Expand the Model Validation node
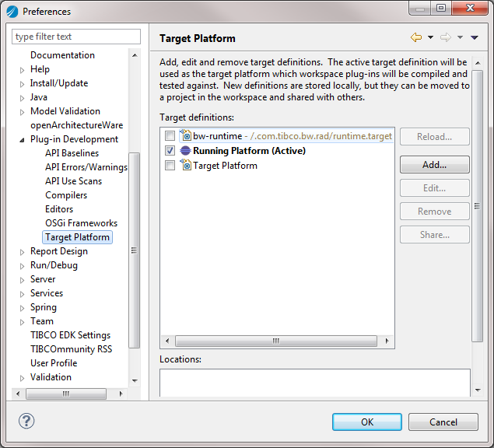Image resolution: width=494 pixels, height=448 pixels. click(22, 112)
